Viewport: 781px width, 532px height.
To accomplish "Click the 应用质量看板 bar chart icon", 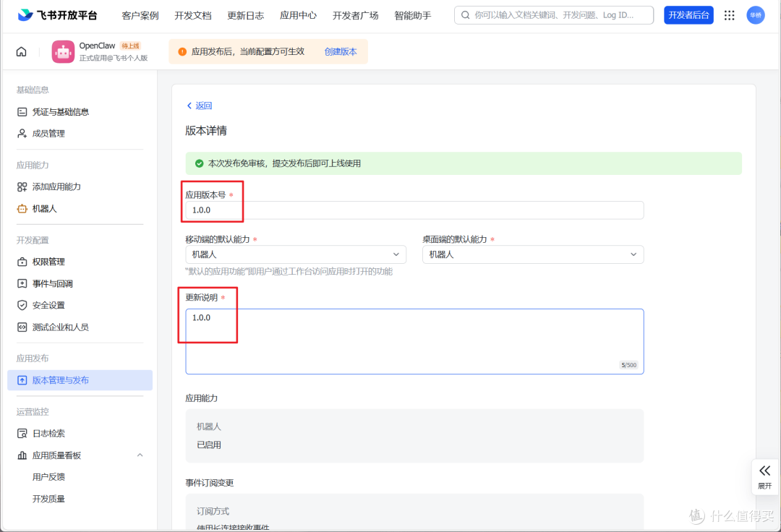I will point(22,455).
